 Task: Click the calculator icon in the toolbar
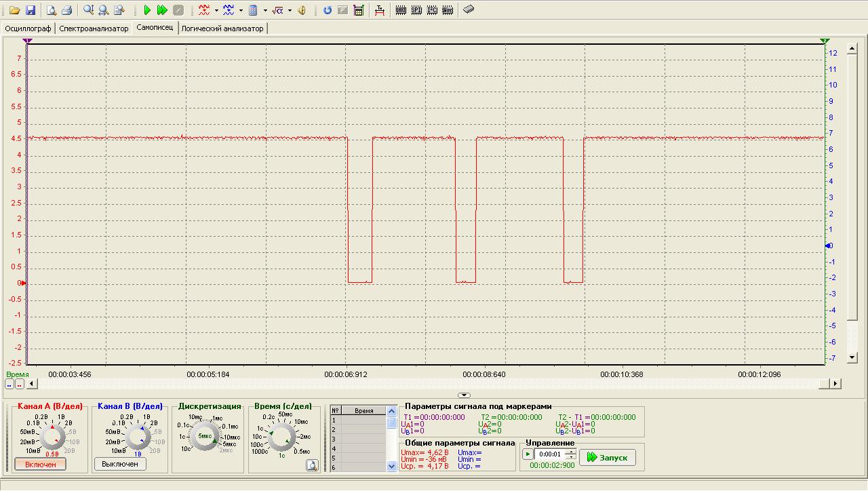point(253,10)
